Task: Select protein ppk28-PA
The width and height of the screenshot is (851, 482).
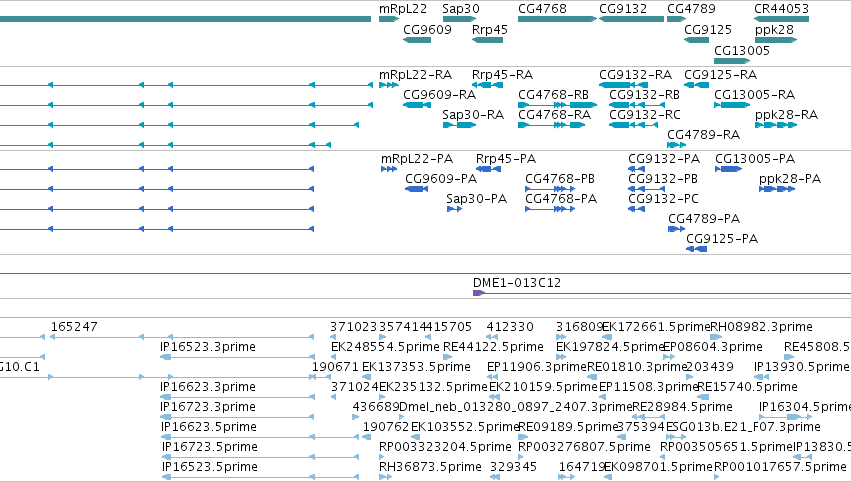Action: pos(790,179)
